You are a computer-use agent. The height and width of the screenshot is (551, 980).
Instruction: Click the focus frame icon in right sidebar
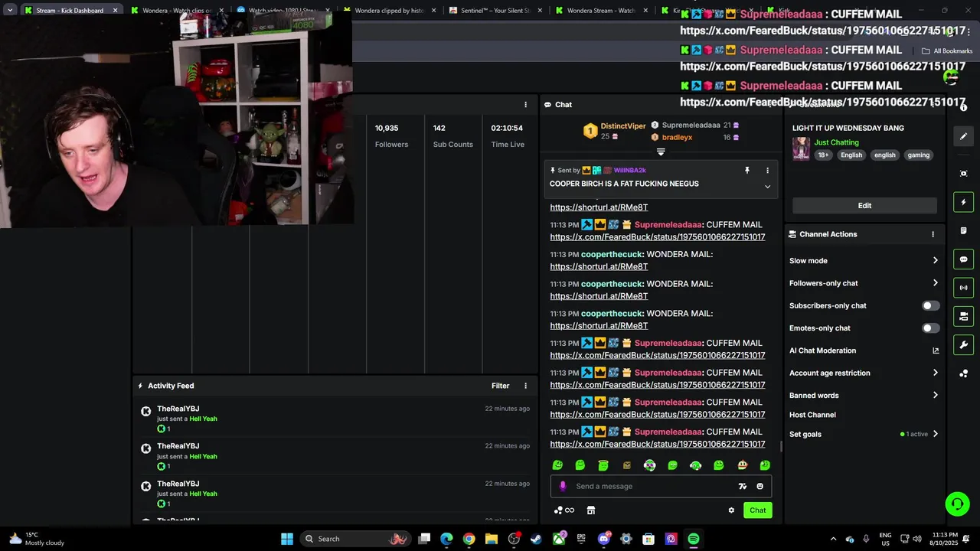(963, 174)
